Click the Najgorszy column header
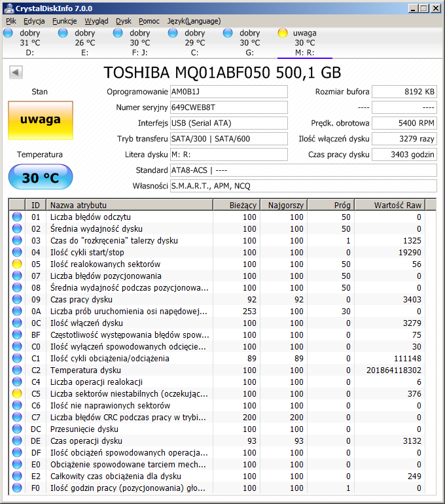The image size is (445, 504). (x=284, y=205)
